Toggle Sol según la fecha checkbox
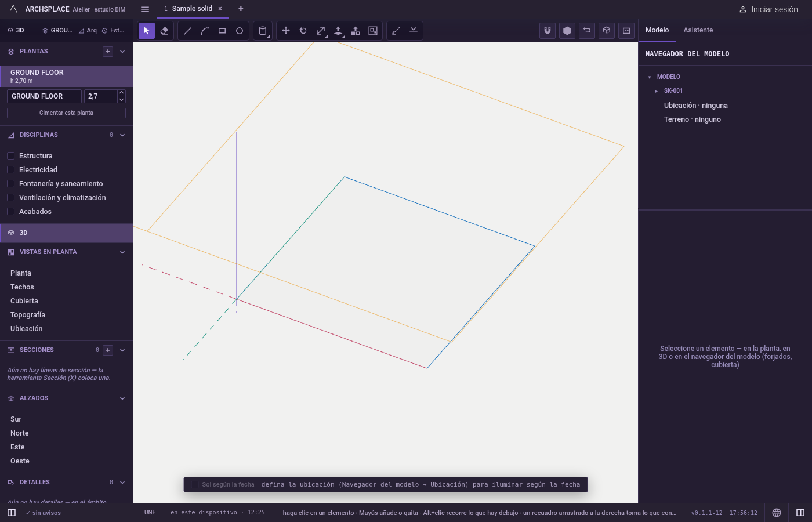The image size is (812, 522). click(x=195, y=485)
